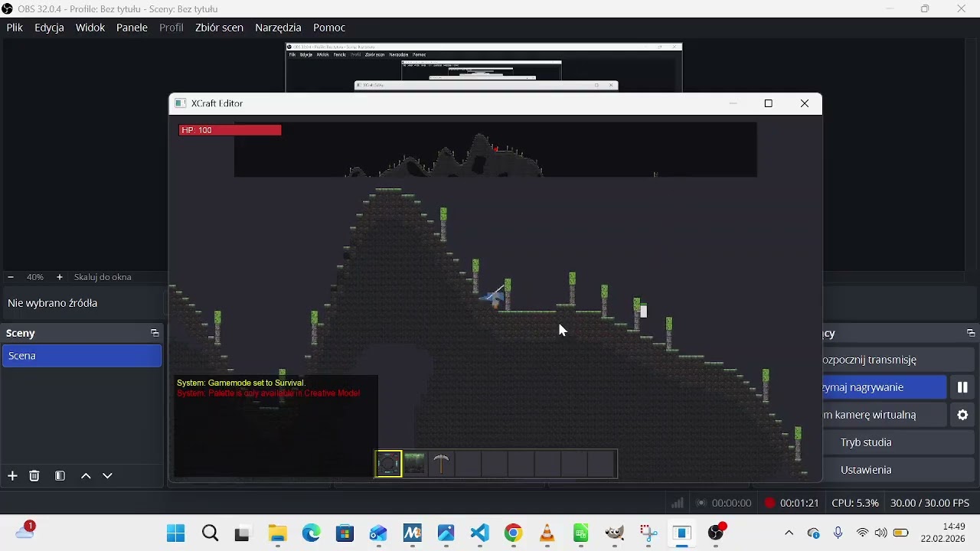Open Plik menu
The height and width of the screenshot is (551, 980).
pos(15,28)
